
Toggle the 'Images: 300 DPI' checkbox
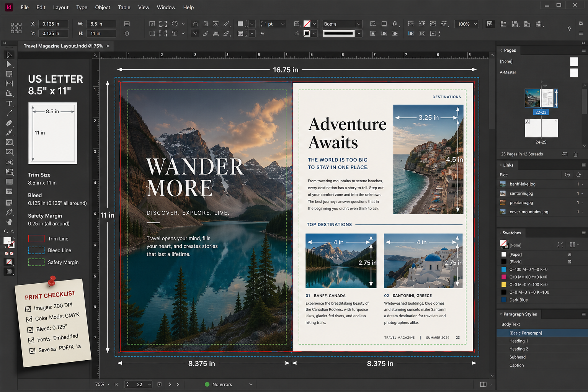tap(28, 309)
